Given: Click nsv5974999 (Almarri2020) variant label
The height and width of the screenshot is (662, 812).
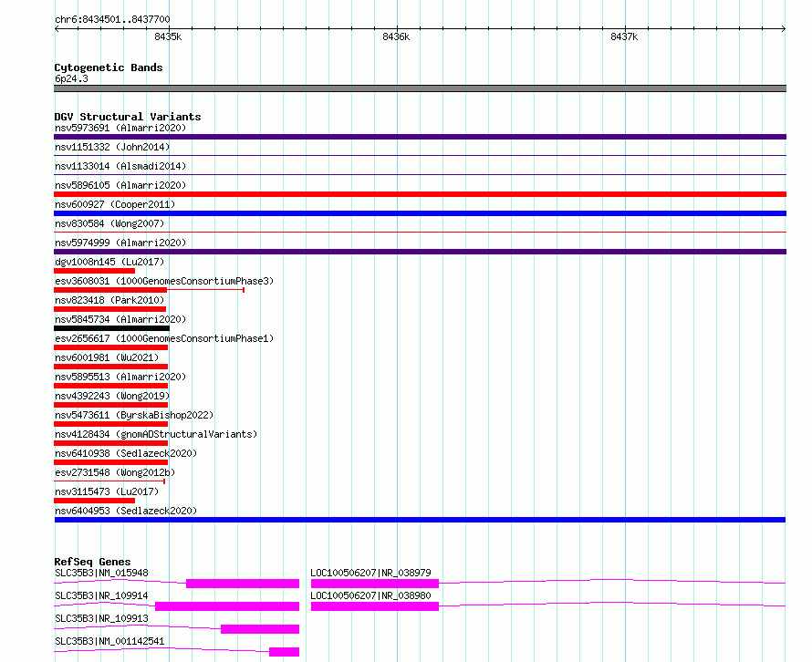Looking at the screenshot, I should [x=120, y=243].
